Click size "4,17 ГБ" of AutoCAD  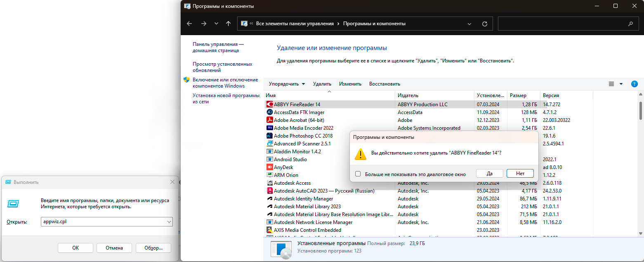click(x=528, y=191)
